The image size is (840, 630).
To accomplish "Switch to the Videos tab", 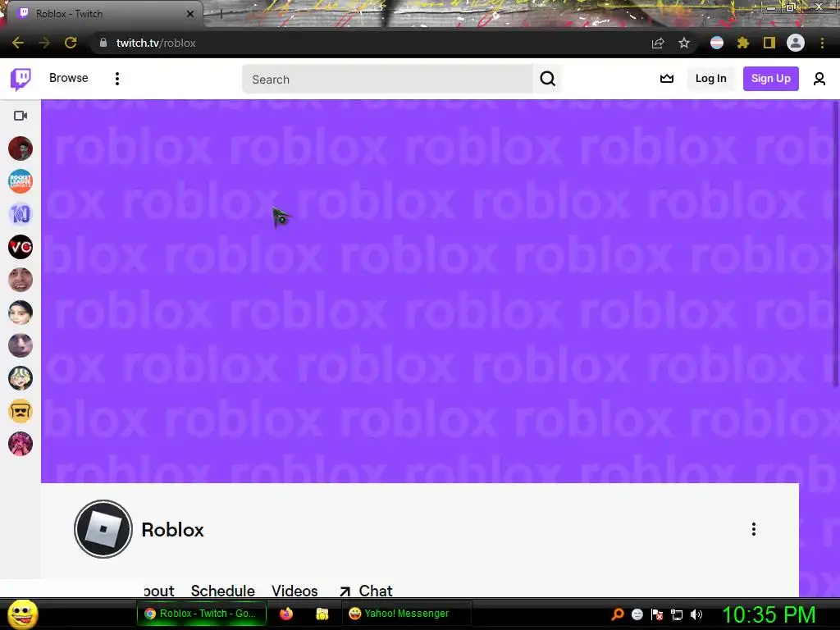I will tap(294, 591).
